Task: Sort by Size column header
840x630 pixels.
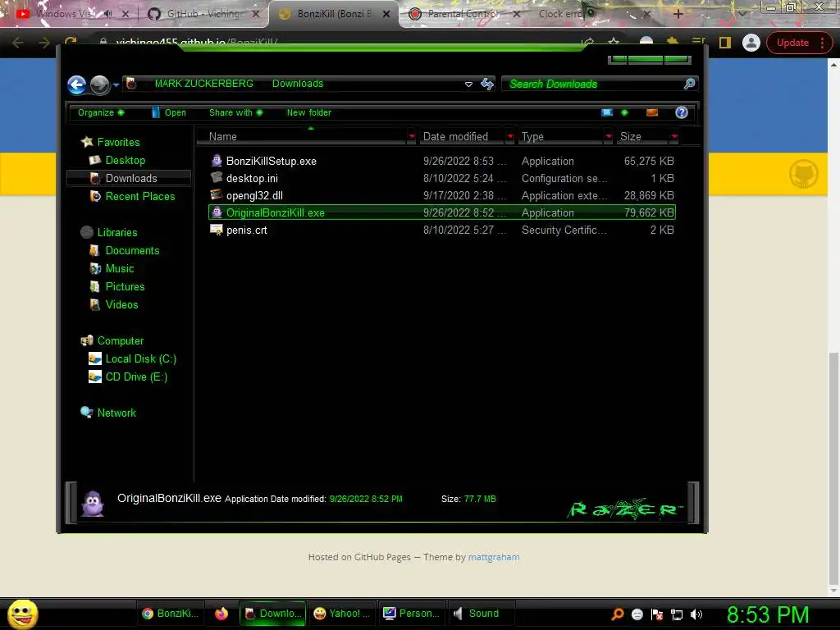Action: click(x=641, y=137)
